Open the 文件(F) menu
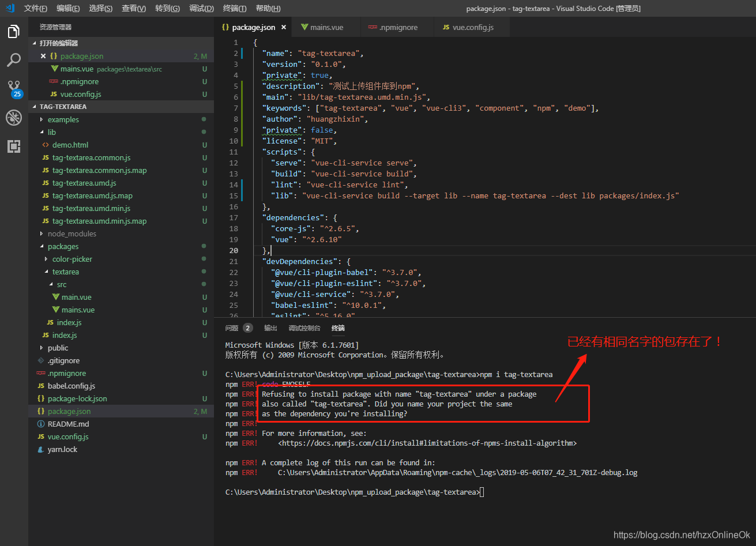The width and height of the screenshot is (756, 546). click(x=36, y=8)
